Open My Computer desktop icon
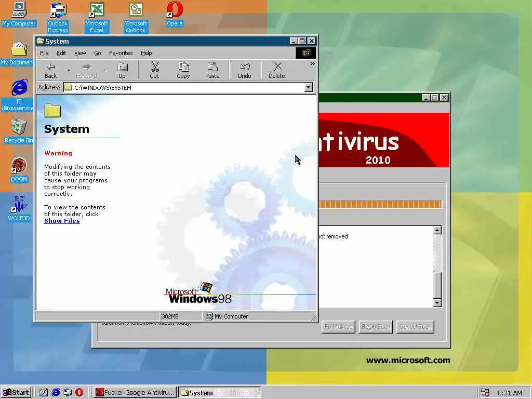This screenshot has width=532, height=399. (x=19, y=14)
